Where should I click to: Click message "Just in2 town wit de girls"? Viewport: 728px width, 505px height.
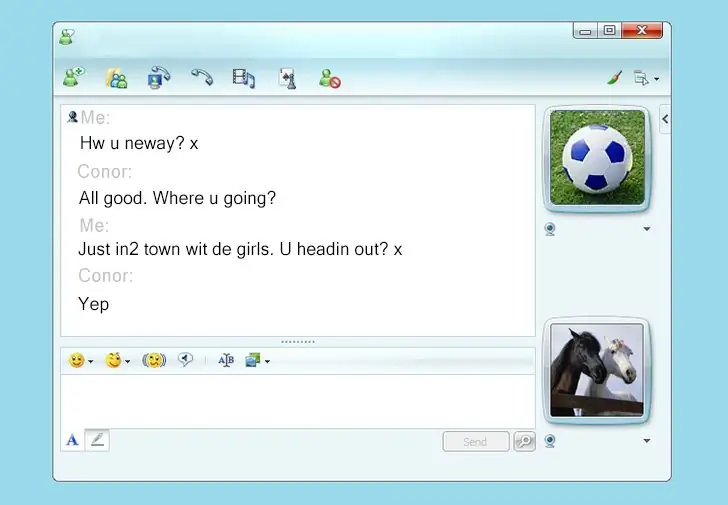click(176, 249)
